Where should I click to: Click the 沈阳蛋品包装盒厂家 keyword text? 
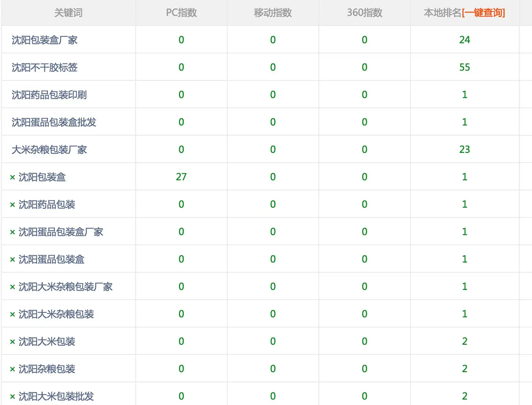61,232
